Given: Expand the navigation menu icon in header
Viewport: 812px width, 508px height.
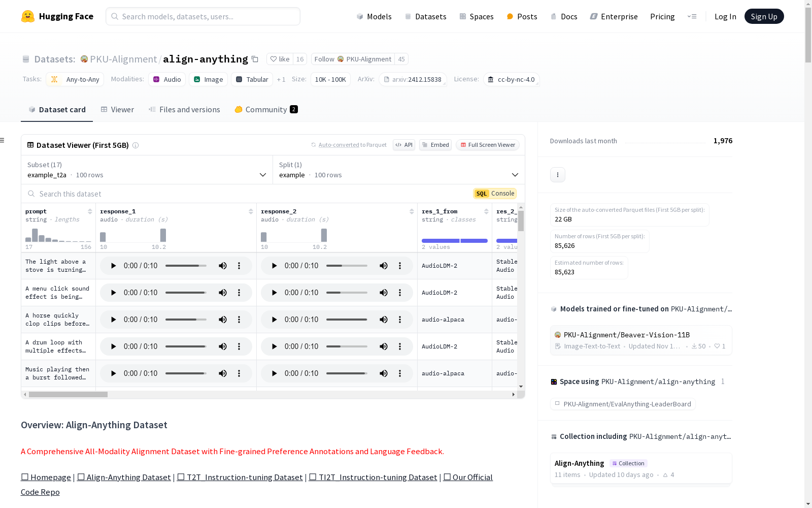Looking at the screenshot, I should [x=692, y=16].
